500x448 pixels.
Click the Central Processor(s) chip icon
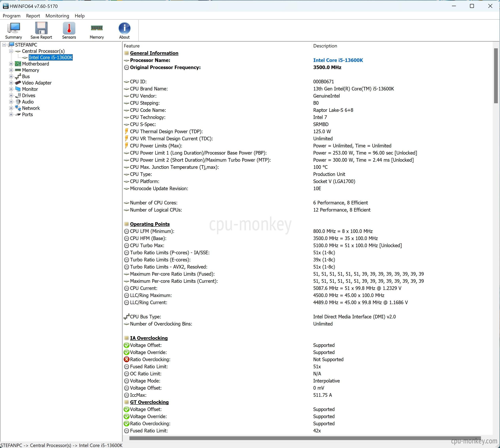(18, 51)
